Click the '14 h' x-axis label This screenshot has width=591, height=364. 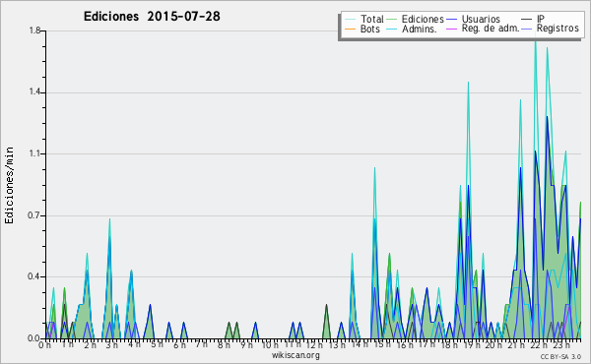(x=360, y=344)
